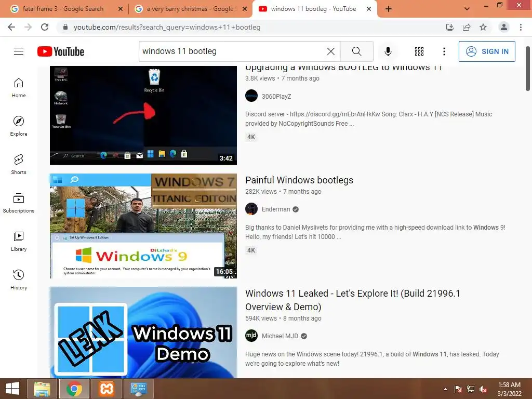Open Chrome three-dot menu
This screenshot has height=399, width=532.
pyautogui.click(x=521, y=27)
